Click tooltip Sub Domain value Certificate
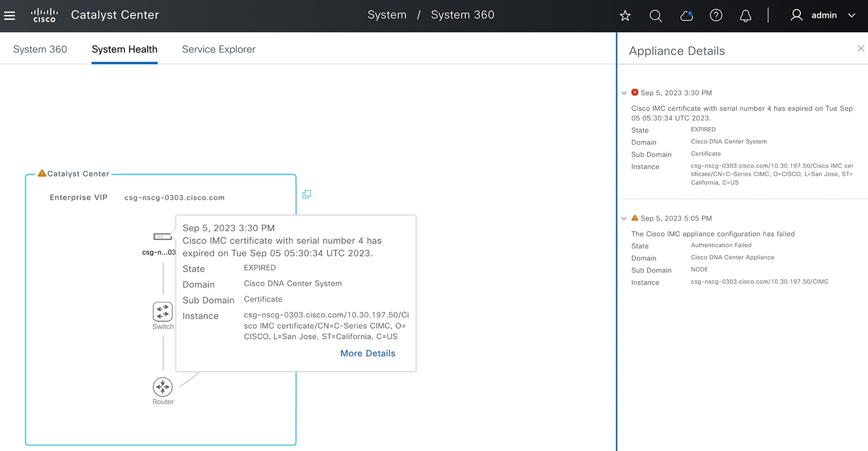Screen dimensions: 868x451 (x=263, y=299)
